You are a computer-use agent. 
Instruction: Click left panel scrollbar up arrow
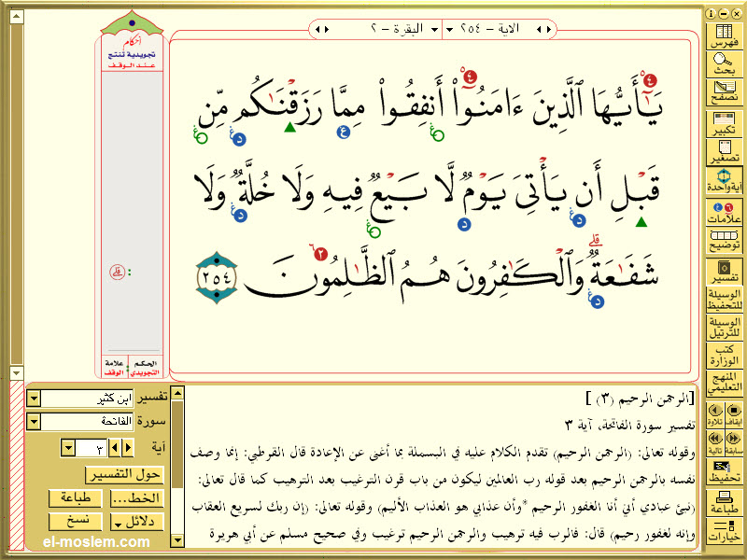tap(17, 17)
